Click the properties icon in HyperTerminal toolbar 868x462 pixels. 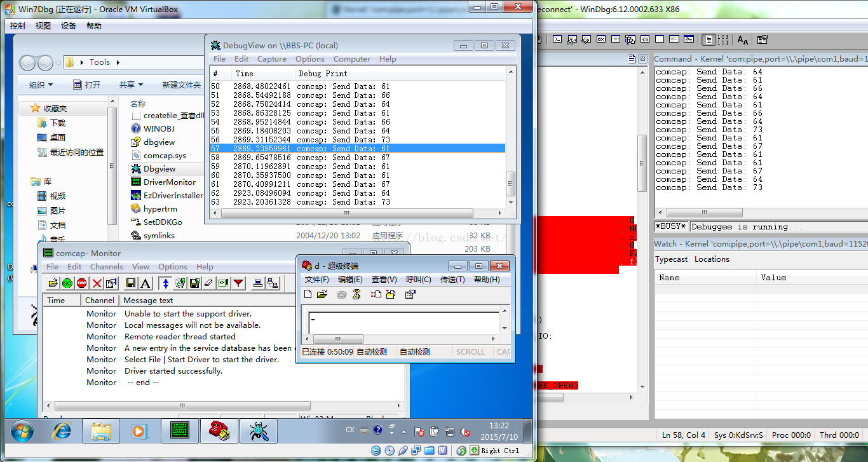(x=410, y=294)
